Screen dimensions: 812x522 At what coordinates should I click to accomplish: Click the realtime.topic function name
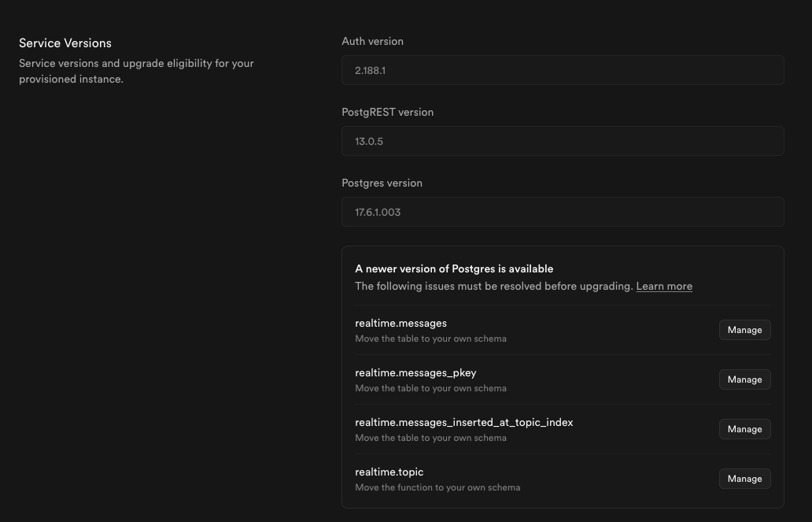pos(389,472)
